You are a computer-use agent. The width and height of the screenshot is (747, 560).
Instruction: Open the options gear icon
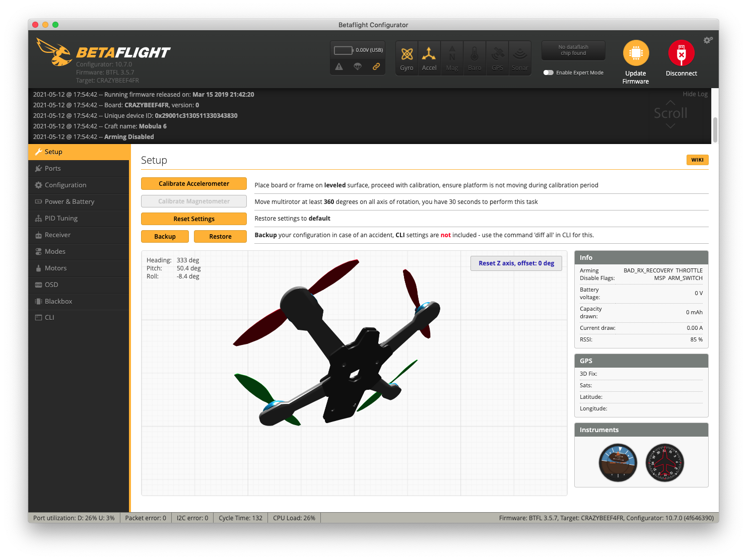click(x=708, y=40)
